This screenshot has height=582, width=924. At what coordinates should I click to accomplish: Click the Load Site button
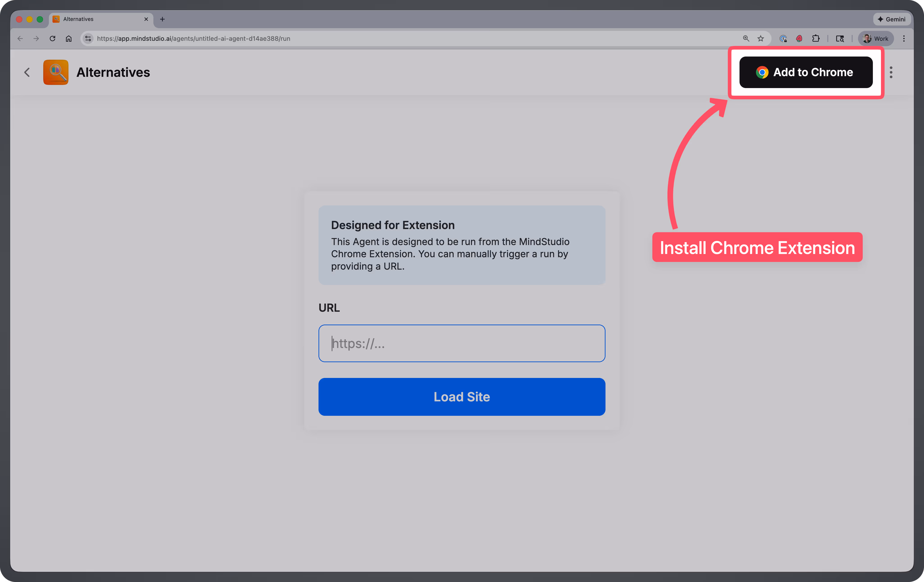click(x=462, y=397)
